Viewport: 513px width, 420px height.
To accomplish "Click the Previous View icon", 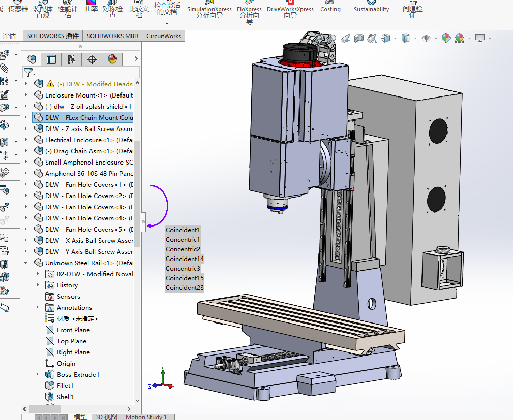I will tap(346, 38).
